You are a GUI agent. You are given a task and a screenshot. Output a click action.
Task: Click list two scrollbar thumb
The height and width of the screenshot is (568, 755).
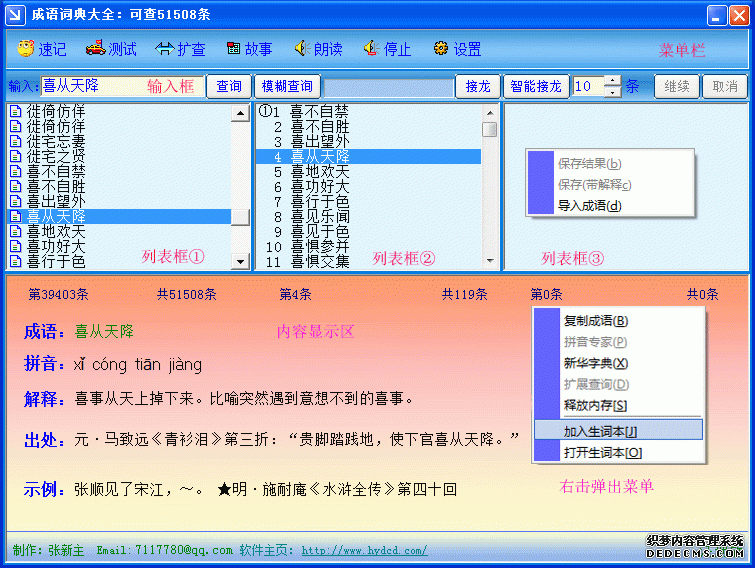pyautogui.click(x=490, y=129)
